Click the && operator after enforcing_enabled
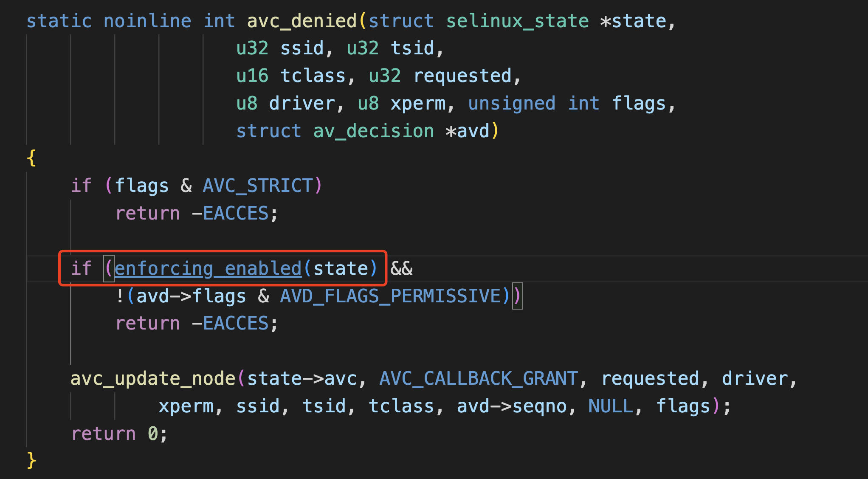The width and height of the screenshot is (868, 479). point(401,268)
